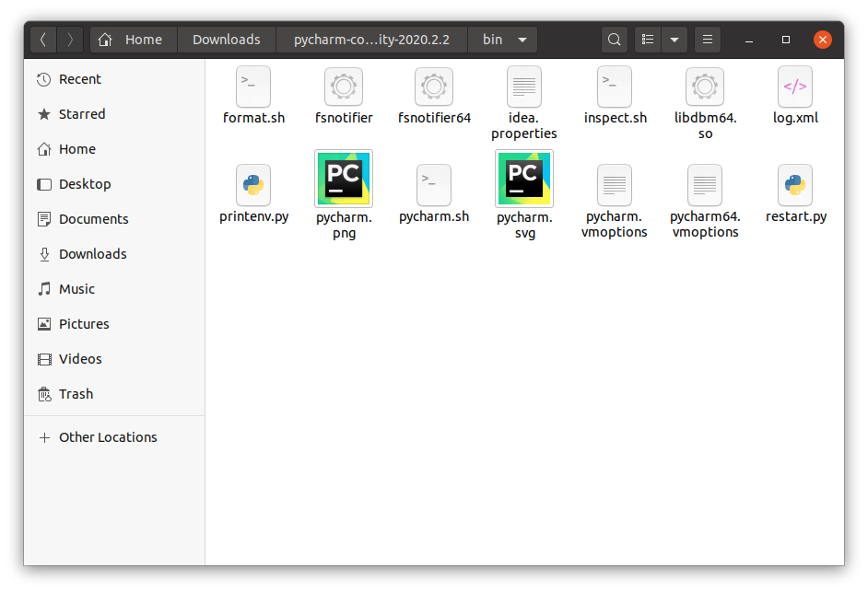Navigate to the Downloads breadcrumb

tap(226, 39)
